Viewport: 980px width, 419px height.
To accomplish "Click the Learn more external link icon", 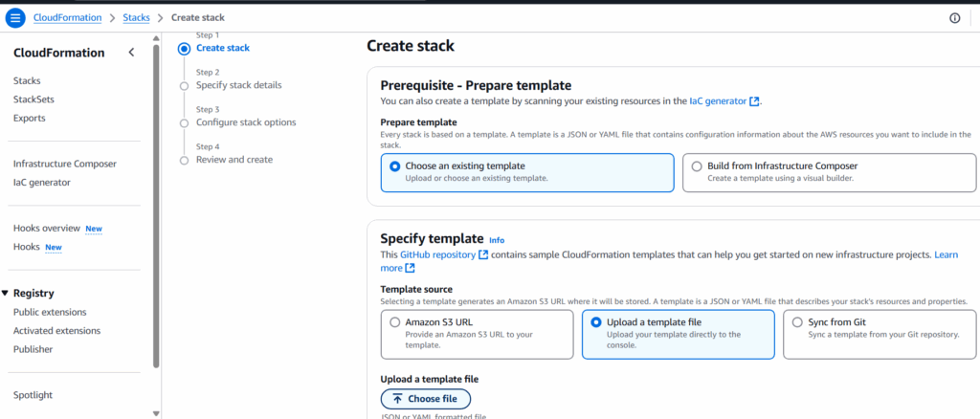I will [411, 269].
